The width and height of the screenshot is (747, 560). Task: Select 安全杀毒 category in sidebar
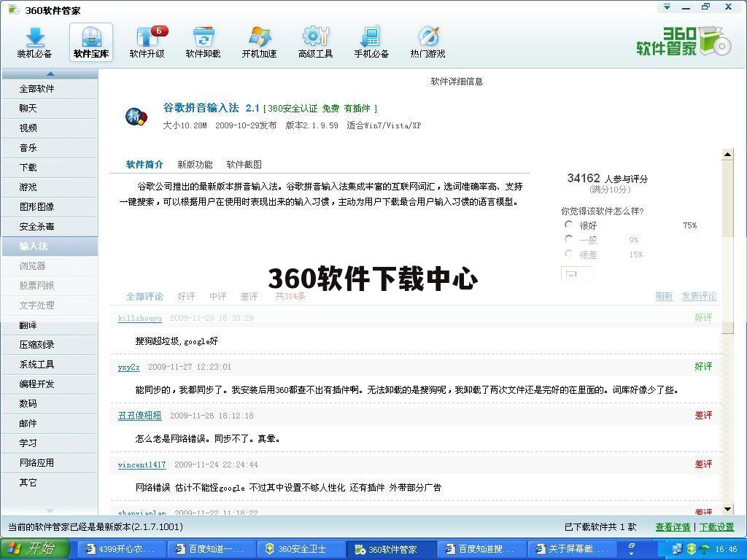(x=50, y=227)
